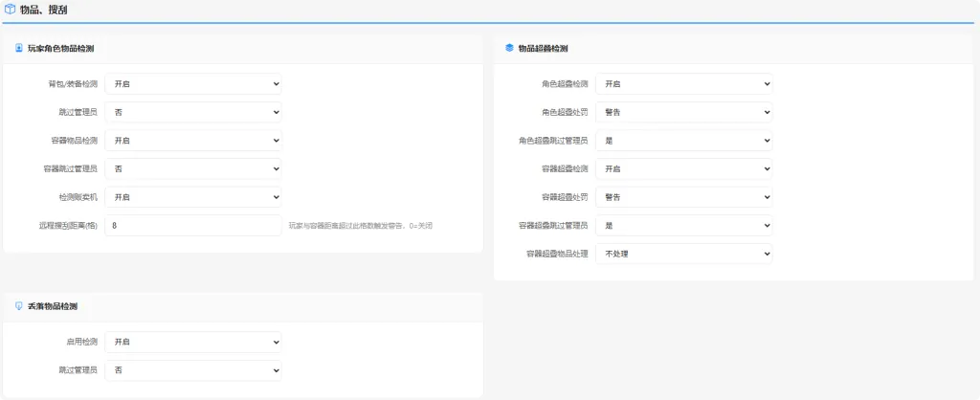Open the 容器超叠检测 dropdown
The width and height of the screenshot is (980, 400).
point(683,168)
